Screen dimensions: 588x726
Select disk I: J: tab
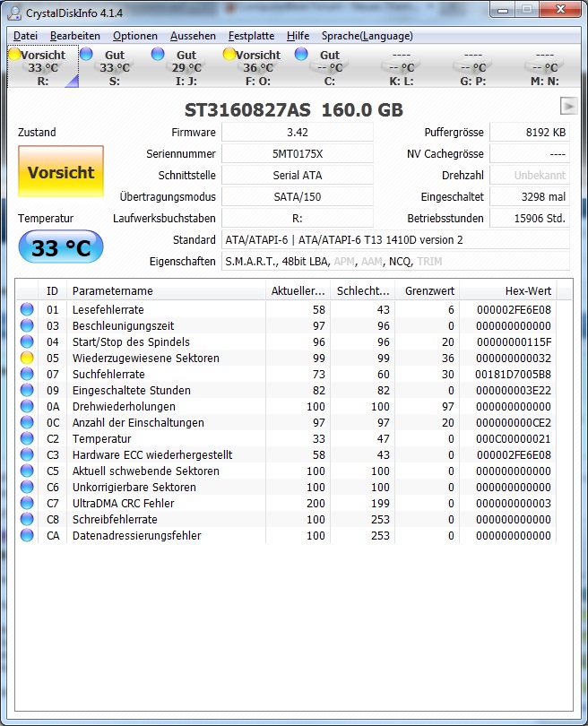(186, 67)
